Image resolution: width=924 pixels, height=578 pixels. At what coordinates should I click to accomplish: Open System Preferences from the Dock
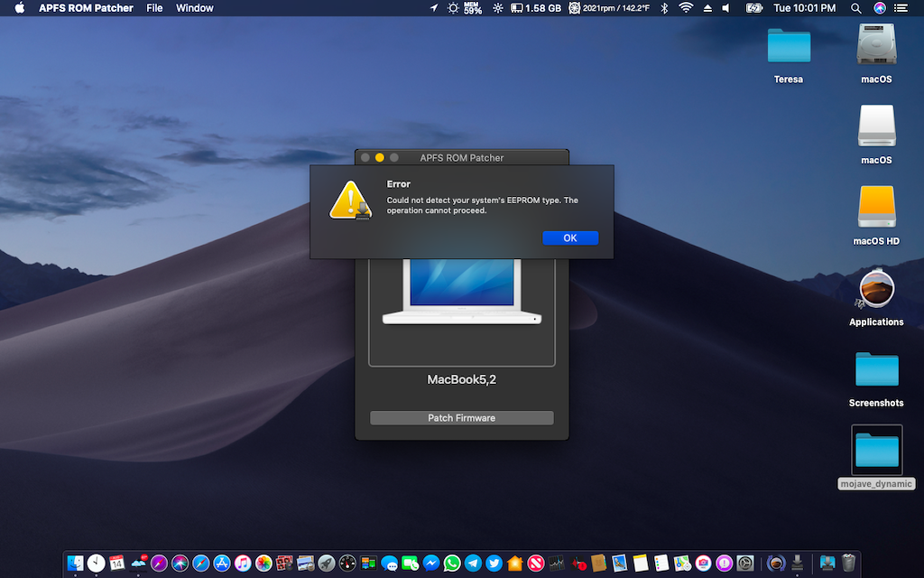click(x=744, y=564)
